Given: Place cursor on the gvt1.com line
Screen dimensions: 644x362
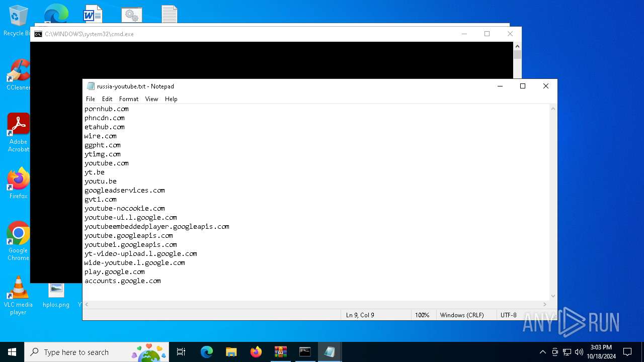Looking at the screenshot, I should coord(101,199).
